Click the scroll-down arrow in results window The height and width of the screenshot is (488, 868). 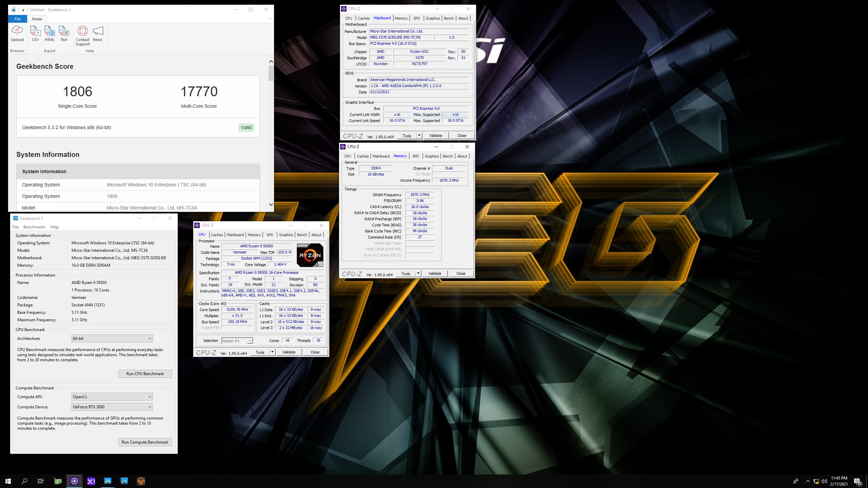click(271, 204)
